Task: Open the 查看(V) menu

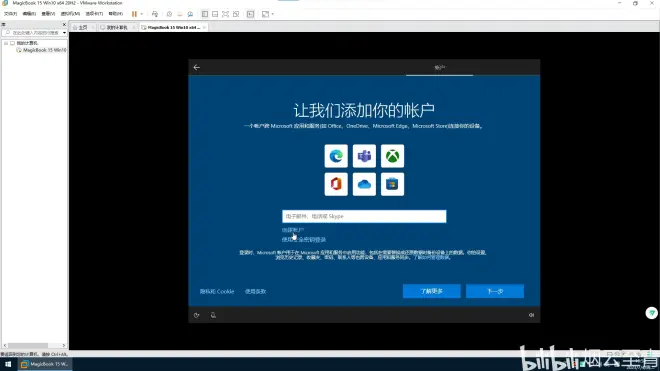Action: [x=48, y=14]
